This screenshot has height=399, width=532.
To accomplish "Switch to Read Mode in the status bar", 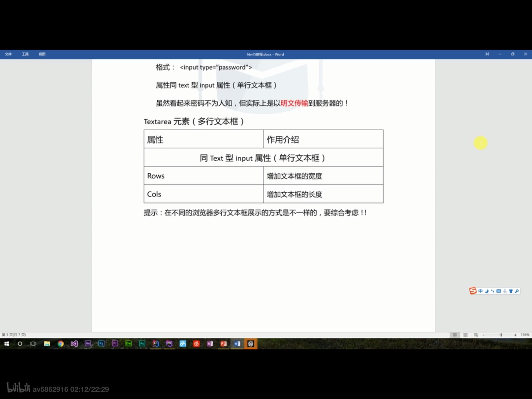I will 455,335.
